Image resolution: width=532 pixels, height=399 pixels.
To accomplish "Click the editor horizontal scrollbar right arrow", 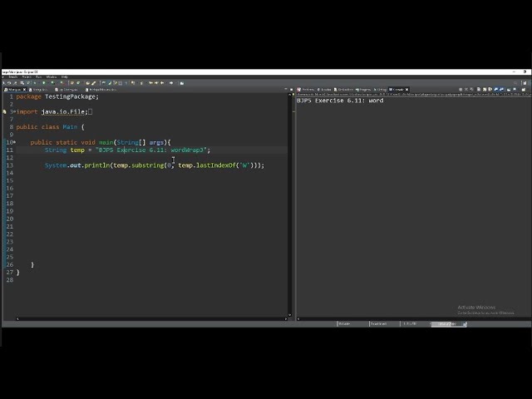I will pos(286,319).
